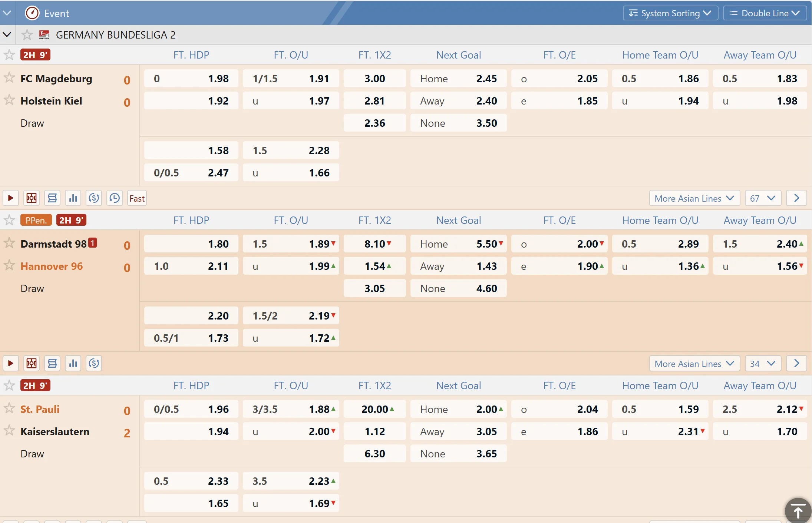The image size is (812, 523).
Task: Open cash out icon for Darmstadt match
Action: 94,364
